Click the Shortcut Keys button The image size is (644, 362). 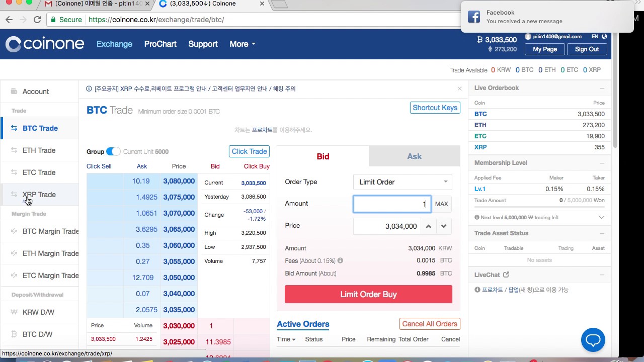[x=435, y=108]
